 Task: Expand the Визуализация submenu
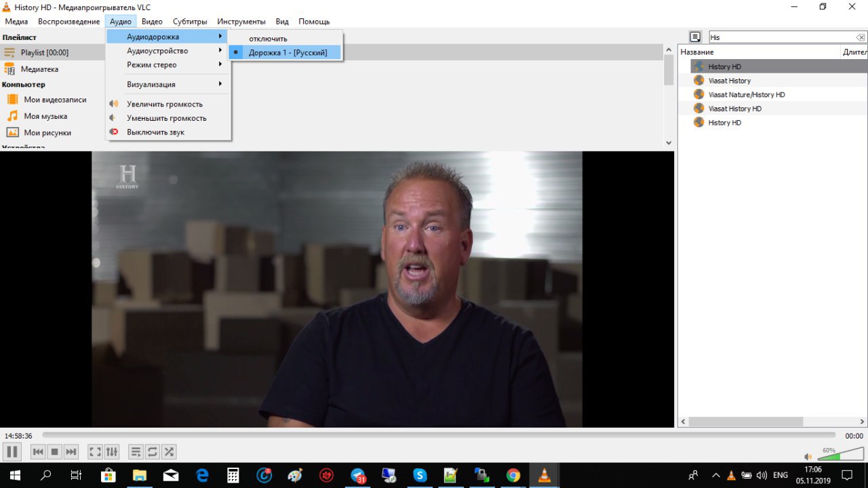coord(167,84)
